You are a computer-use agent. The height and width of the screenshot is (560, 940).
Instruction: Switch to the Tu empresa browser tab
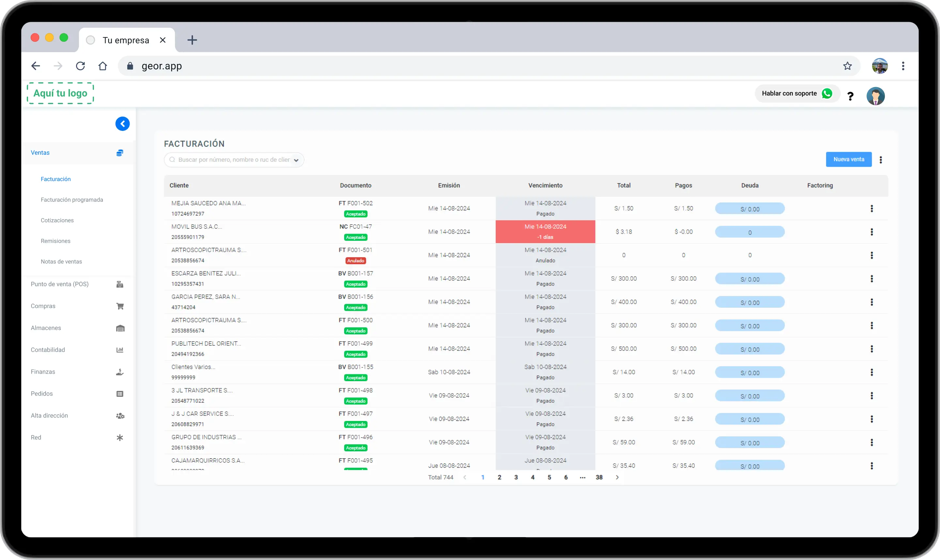pos(126,40)
